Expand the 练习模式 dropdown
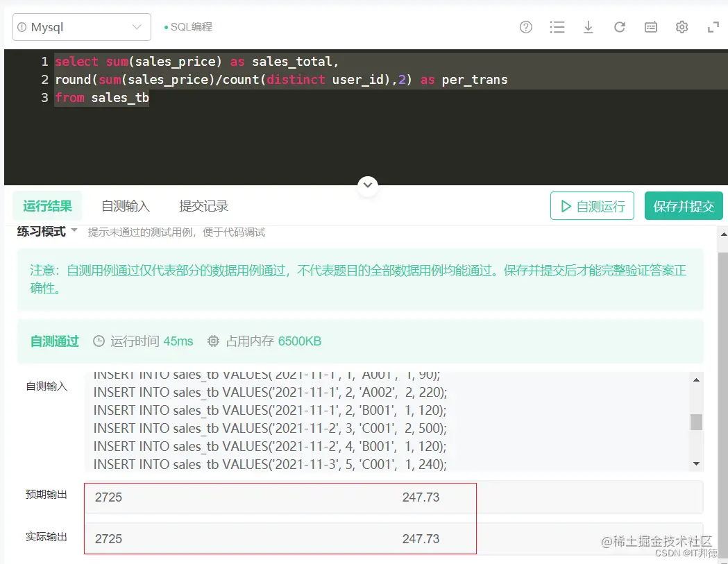728x564 pixels. tap(47, 231)
